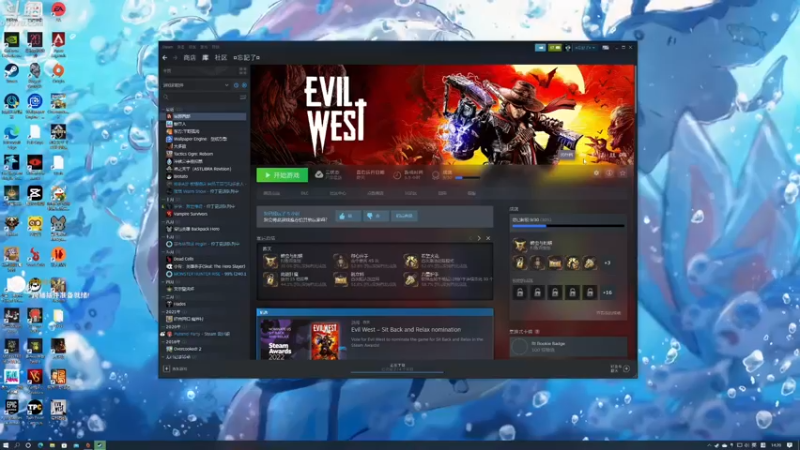
Task: Click the thumbs down button
Action: 375,216
